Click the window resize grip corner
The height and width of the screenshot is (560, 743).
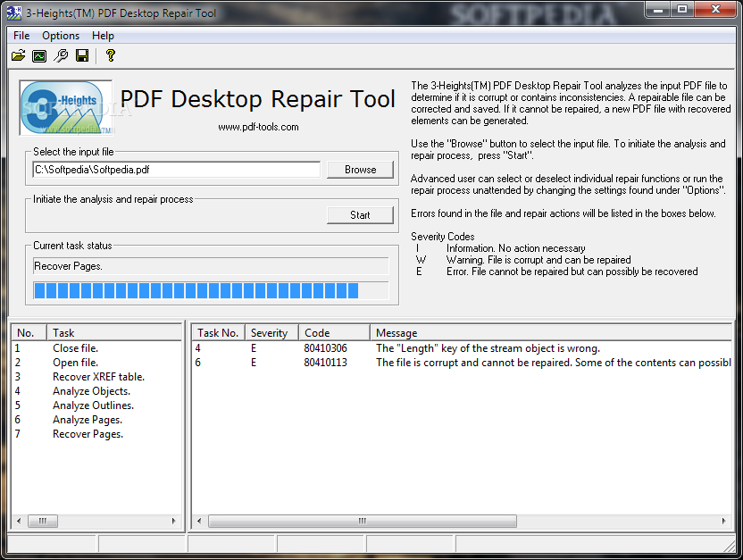[x=730, y=547]
